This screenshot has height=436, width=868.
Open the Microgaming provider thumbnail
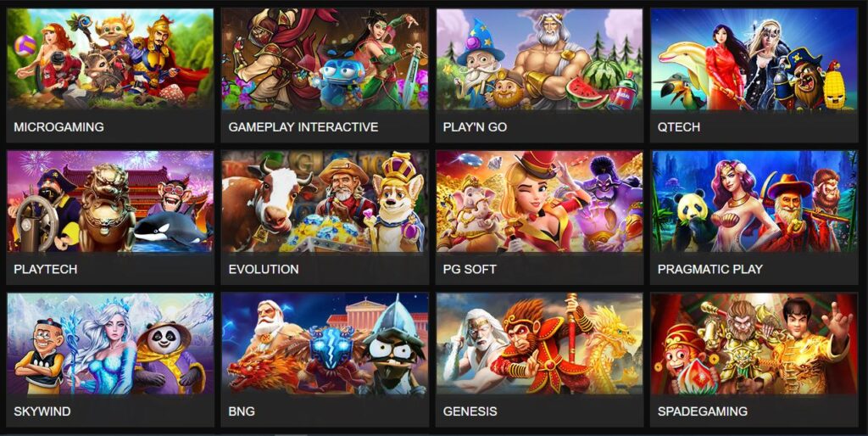click(x=110, y=59)
